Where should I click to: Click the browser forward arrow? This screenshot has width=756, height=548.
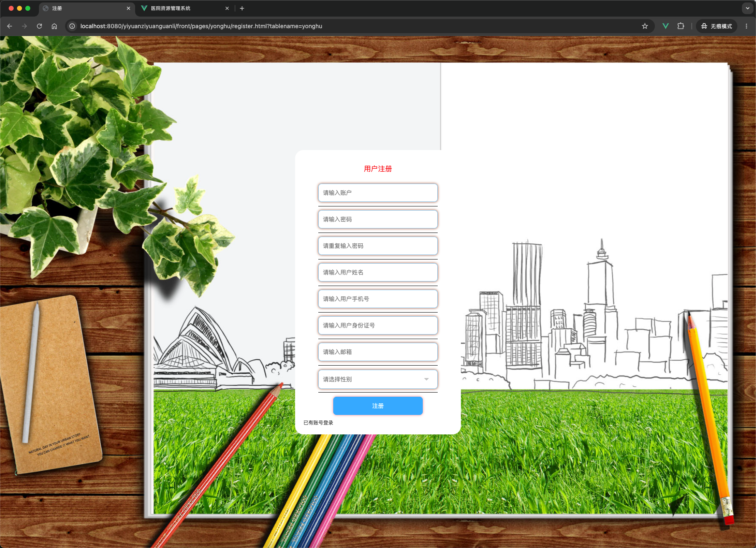pyautogui.click(x=24, y=26)
